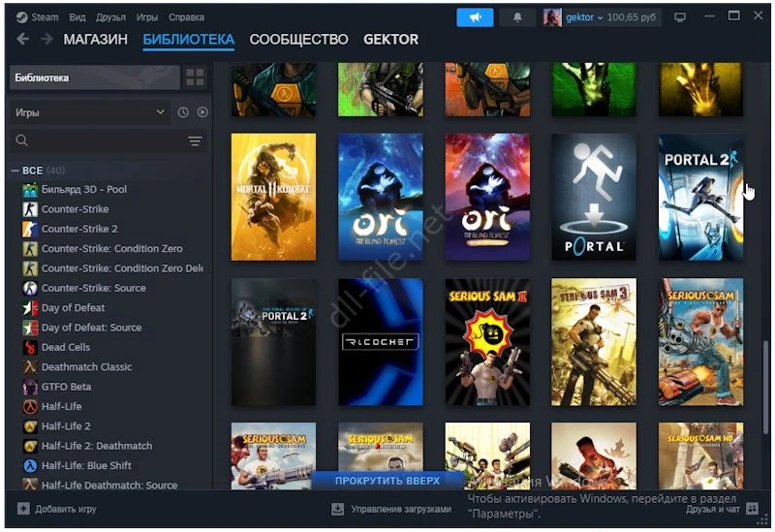Select the Mortal Kombat 11 cover
The image size is (775, 532).
coord(273,197)
